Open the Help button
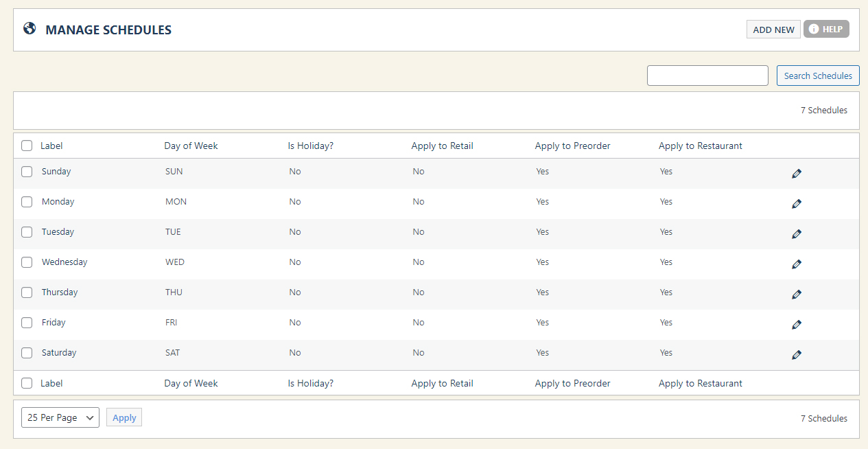Screen dimensions: 868x449 point(826,30)
